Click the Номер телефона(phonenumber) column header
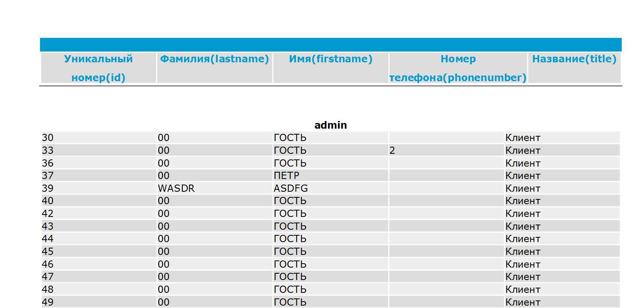The width and height of the screenshot is (644, 308). coord(458,68)
